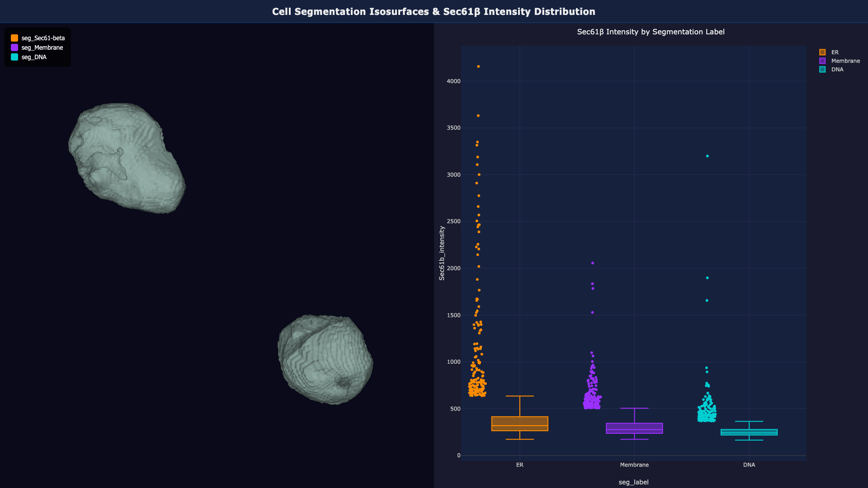Screen dimensions: 868x488
Task: Click the cyan DNA box plot
Action: 749,432
